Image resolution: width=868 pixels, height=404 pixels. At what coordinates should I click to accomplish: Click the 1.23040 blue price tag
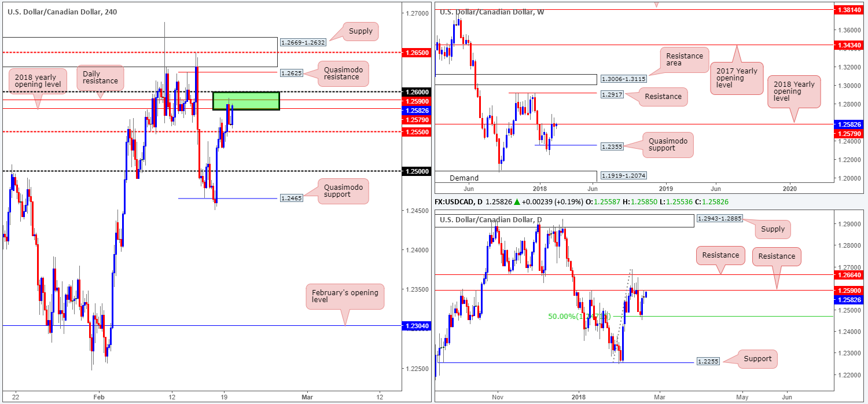[x=415, y=326]
